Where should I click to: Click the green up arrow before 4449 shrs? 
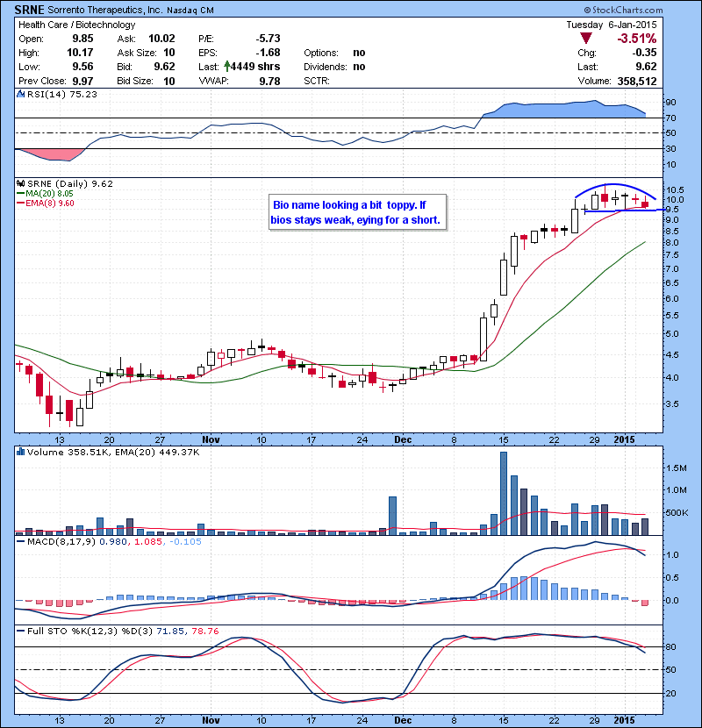pos(227,67)
